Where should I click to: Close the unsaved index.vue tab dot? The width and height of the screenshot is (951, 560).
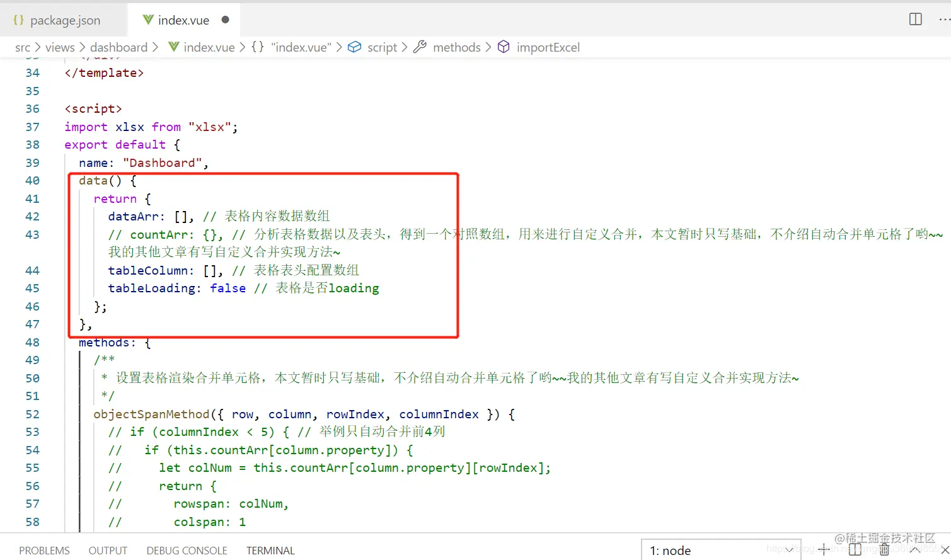(225, 20)
